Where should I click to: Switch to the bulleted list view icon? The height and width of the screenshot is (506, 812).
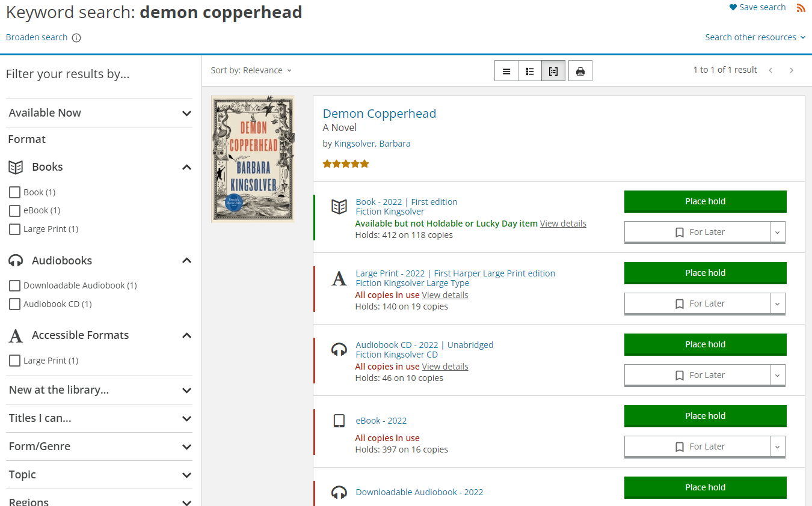530,71
